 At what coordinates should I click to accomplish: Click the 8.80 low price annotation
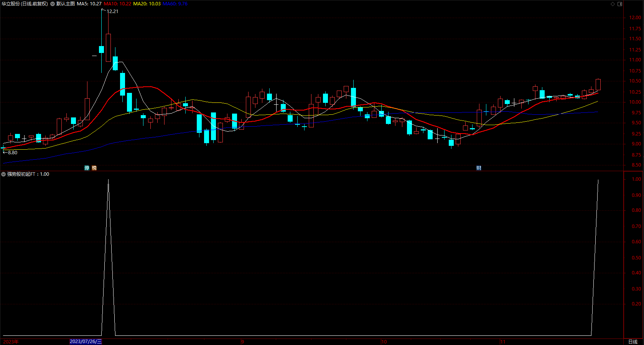click(13, 153)
